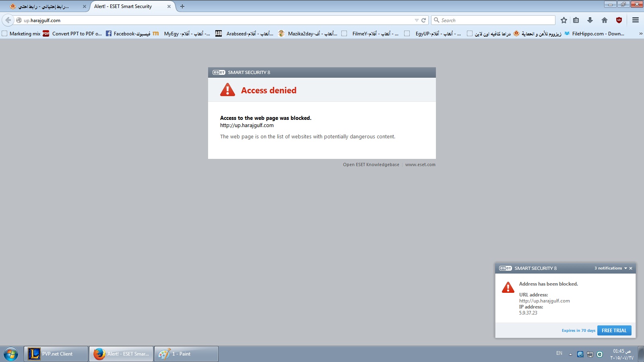Click the notification popup warning triangle icon
The image size is (644, 362).
pyautogui.click(x=508, y=287)
